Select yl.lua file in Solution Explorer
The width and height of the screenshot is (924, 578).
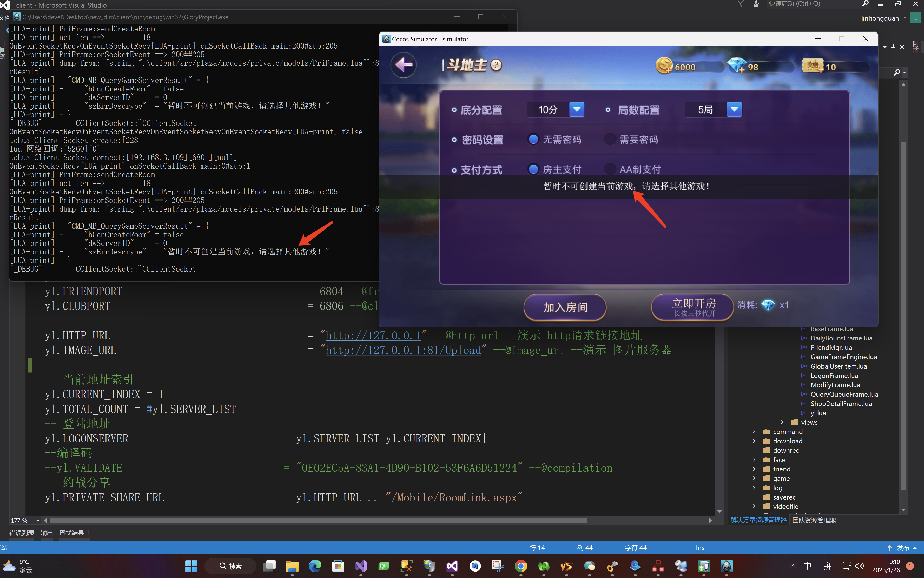point(818,413)
